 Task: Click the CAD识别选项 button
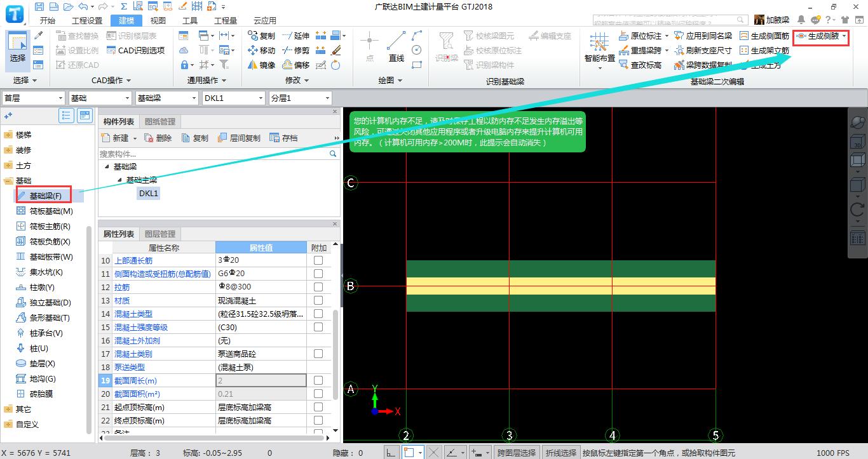tap(136, 50)
